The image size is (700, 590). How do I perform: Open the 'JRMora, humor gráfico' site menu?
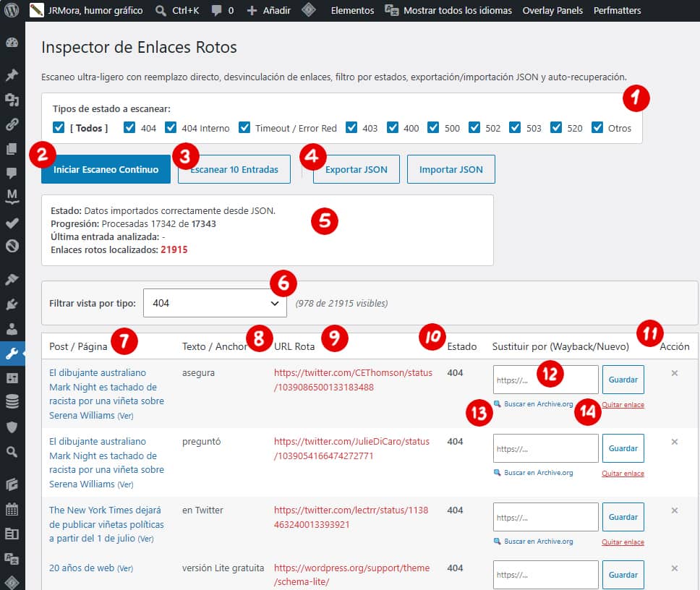87,10
